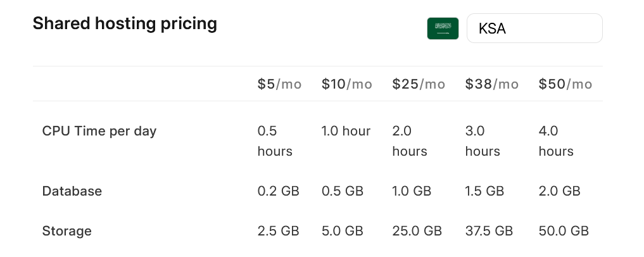Viewport: 644px width, 257px height.
Task: Click the Shared hosting pricing heading
Action: pyautogui.click(x=125, y=24)
